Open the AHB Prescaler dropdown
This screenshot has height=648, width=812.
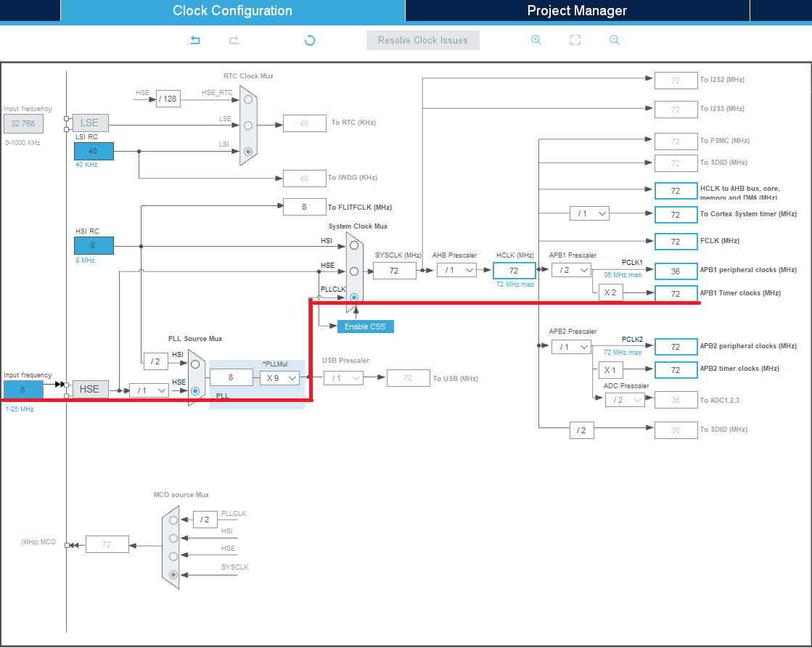pos(456,271)
